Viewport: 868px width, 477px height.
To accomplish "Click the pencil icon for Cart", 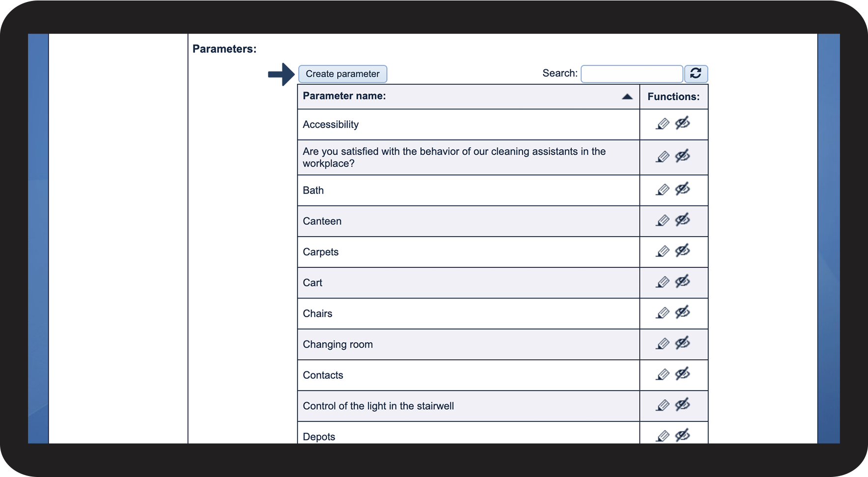I will [x=662, y=282].
